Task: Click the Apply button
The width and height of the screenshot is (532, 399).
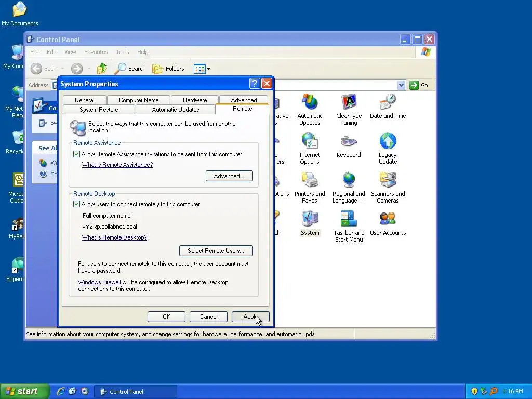Action: (250, 316)
